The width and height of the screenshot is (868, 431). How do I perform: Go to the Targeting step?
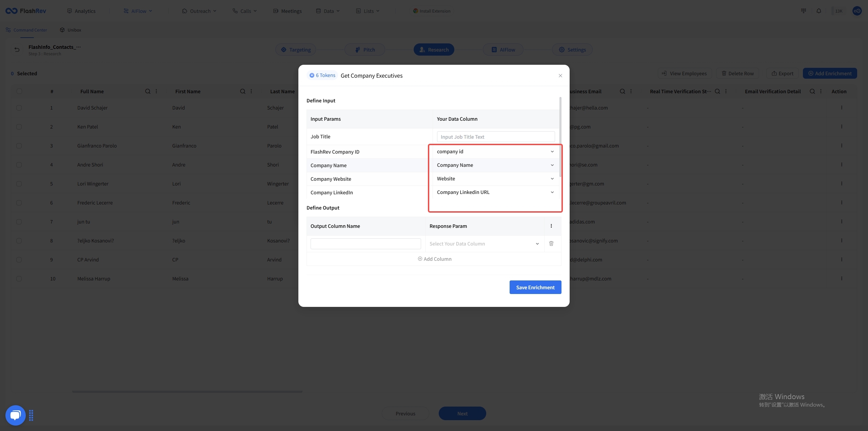296,50
